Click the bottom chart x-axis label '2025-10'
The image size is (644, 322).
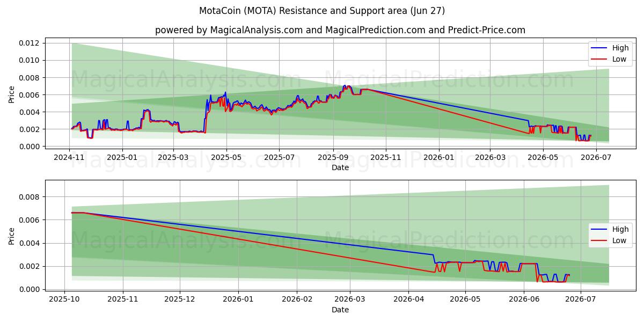[x=64, y=299]
